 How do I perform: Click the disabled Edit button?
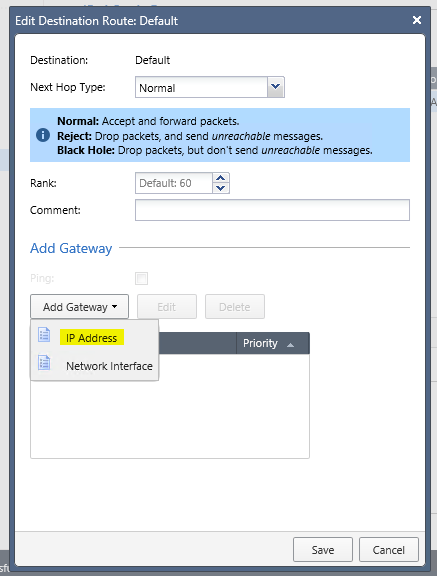pyautogui.click(x=167, y=306)
